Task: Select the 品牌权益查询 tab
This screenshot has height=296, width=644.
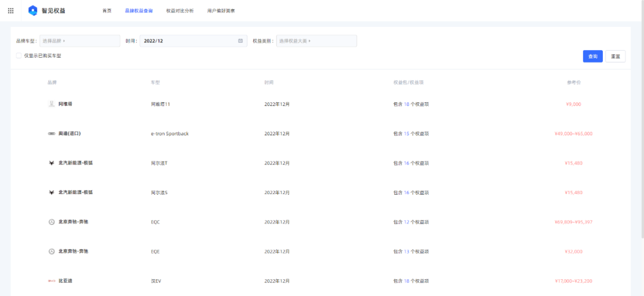Action: click(139, 11)
